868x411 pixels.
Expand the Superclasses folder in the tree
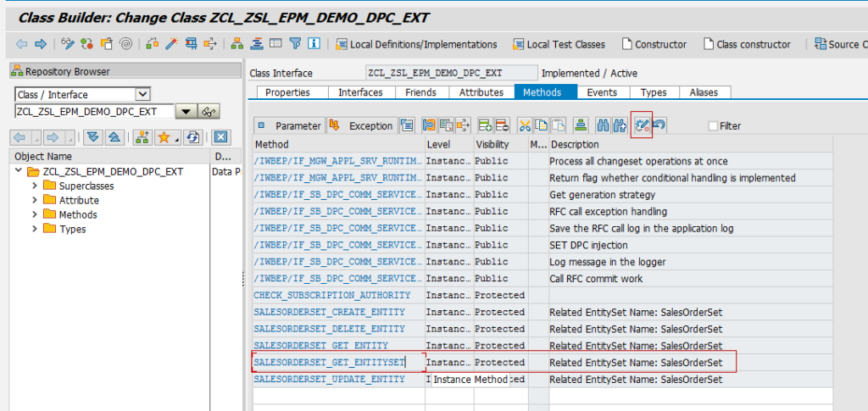tap(35, 186)
